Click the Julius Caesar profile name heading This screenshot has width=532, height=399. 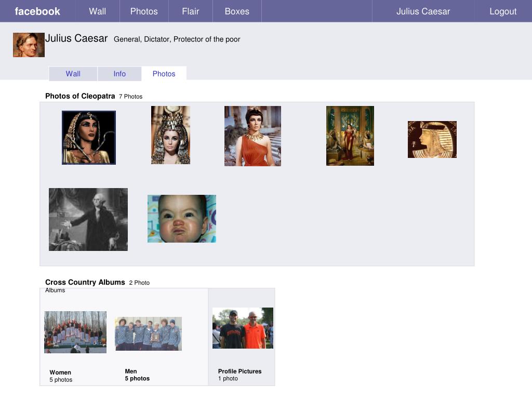pos(76,38)
